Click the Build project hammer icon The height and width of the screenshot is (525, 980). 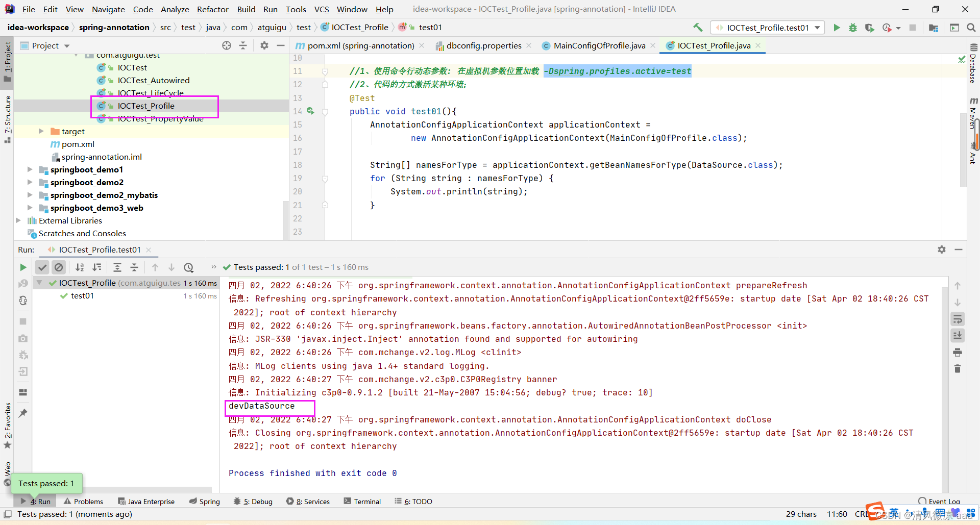pyautogui.click(x=698, y=28)
